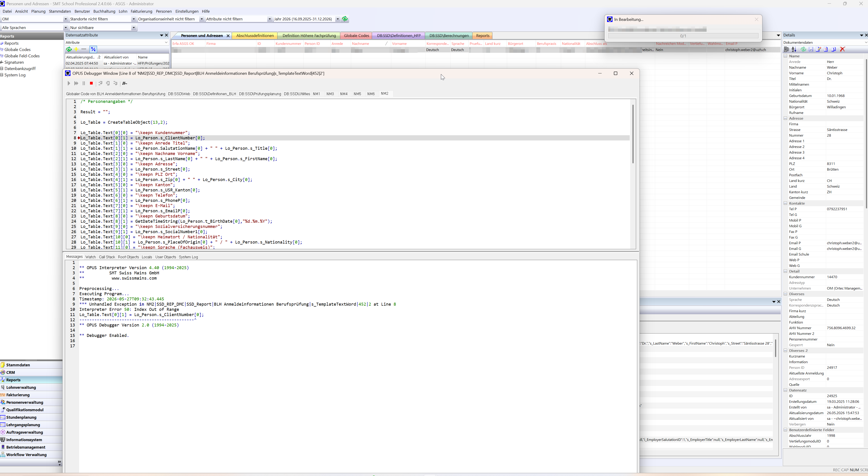Switch to Abschlussdefinitionen tab

[x=255, y=35]
